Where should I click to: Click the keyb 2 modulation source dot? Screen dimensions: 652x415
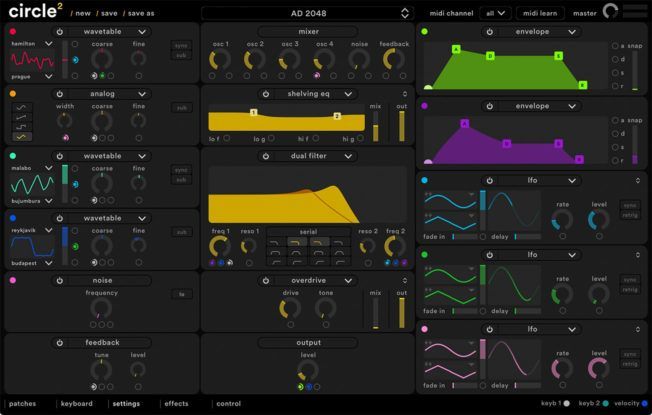[x=605, y=403]
